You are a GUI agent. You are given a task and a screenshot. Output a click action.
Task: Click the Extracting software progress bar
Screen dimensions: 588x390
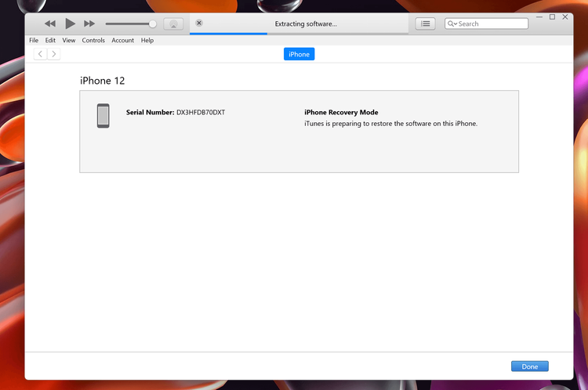299,34
